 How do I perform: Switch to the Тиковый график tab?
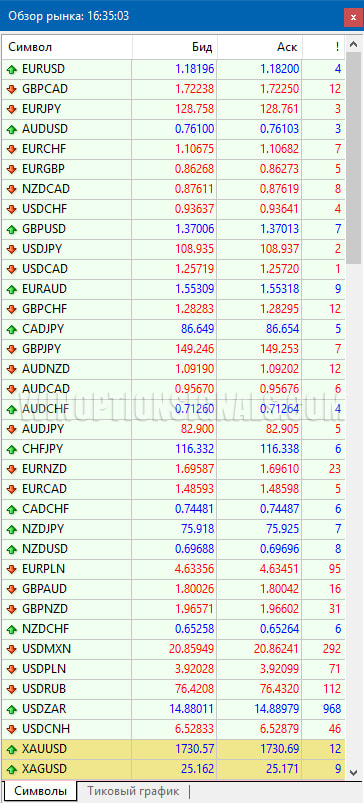click(x=133, y=791)
